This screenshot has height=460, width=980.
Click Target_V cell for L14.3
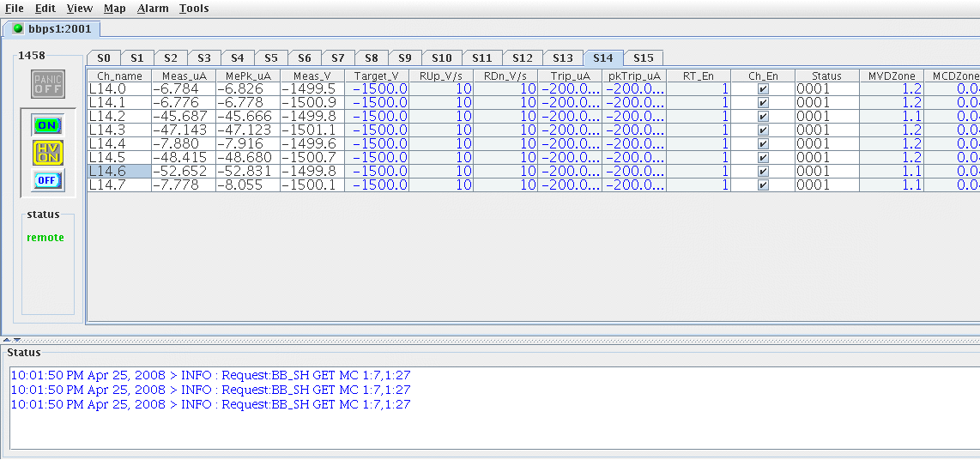377,130
